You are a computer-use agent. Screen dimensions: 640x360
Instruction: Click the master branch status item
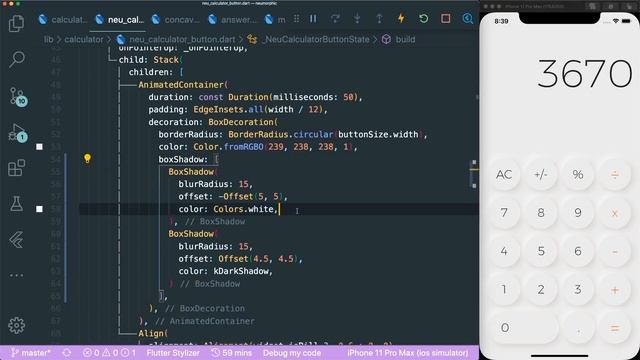pyautogui.click(x=31, y=353)
